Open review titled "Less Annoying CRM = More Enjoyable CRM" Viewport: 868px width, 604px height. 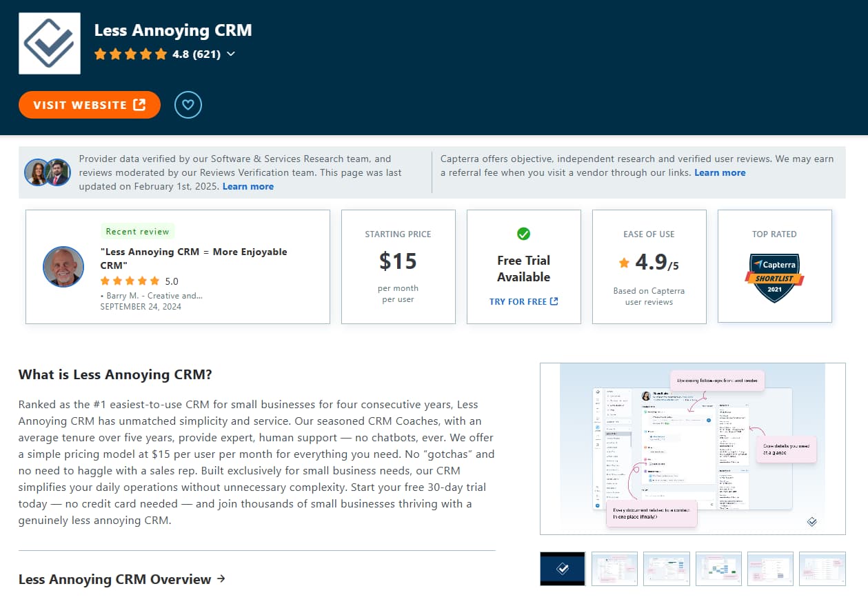pos(194,259)
